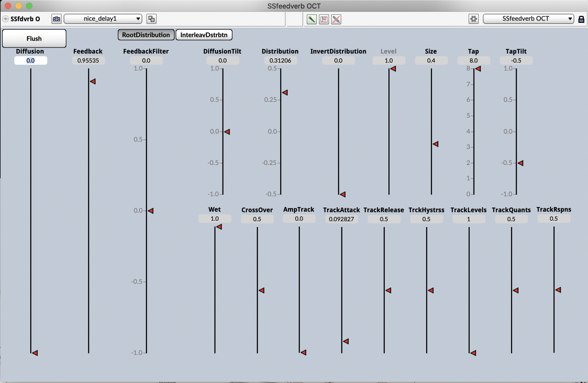This screenshot has height=383, width=588.
Task: Click the Feedback slider handle
Action: tap(93, 81)
